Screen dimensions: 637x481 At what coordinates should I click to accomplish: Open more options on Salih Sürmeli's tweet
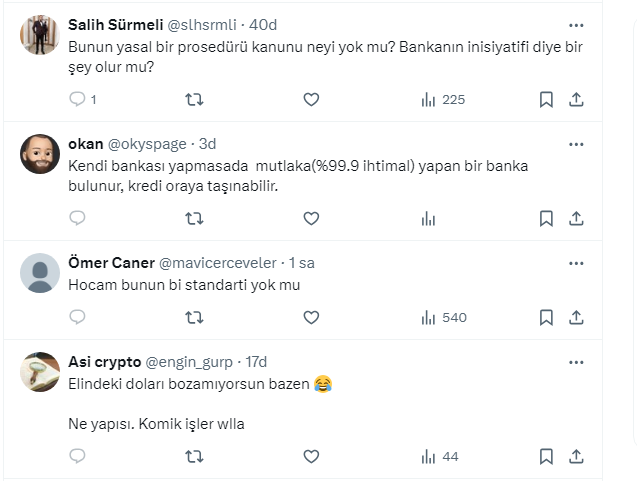(x=576, y=25)
